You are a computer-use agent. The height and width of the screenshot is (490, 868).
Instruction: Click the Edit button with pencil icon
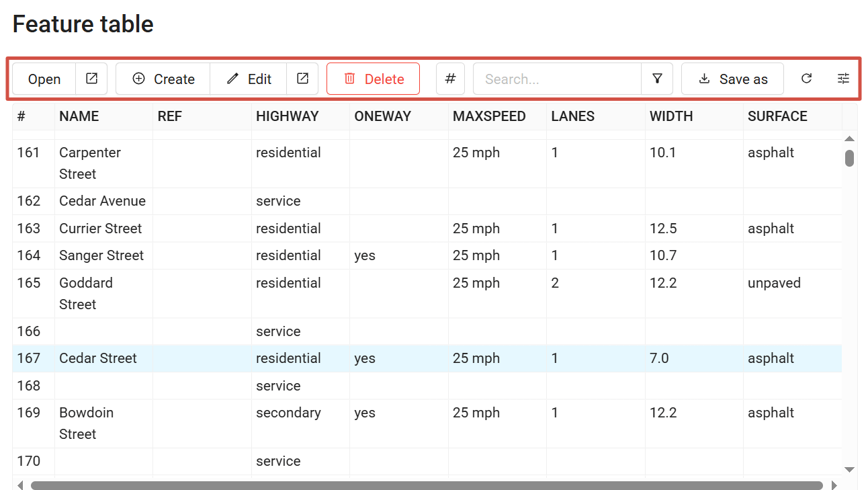[x=249, y=79]
